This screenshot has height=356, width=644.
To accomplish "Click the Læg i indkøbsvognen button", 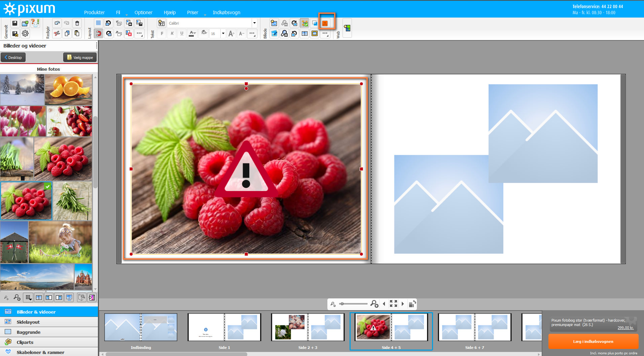I will (x=593, y=342).
